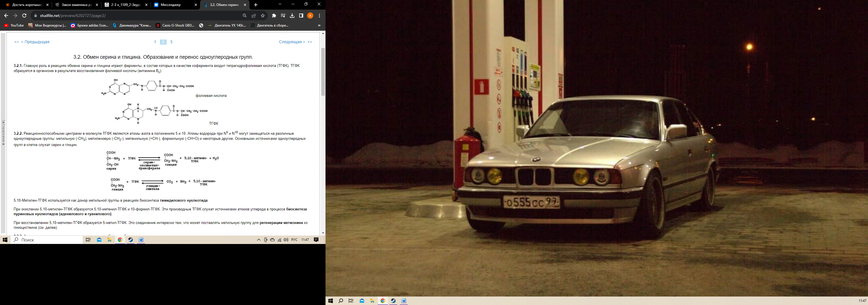Open the magnifier search icon under the car wallpaper
The width and height of the screenshot is (868, 305).
pyautogui.click(x=341, y=301)
